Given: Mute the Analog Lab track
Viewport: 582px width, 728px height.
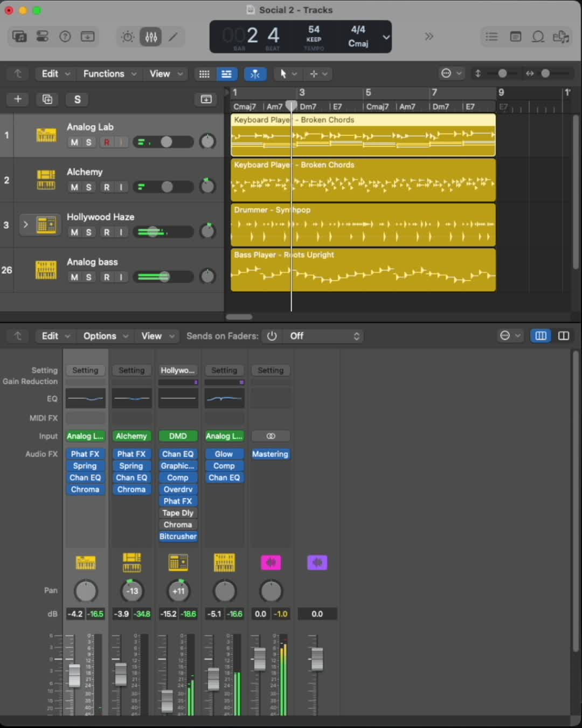Looking at the screenshot, I should tap(74, 142).
